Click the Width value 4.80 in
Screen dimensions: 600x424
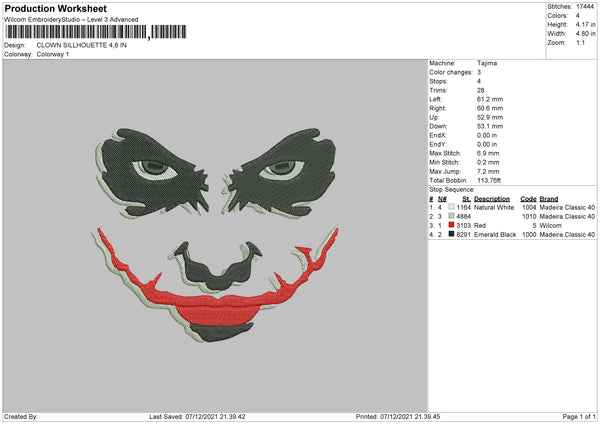585,34
